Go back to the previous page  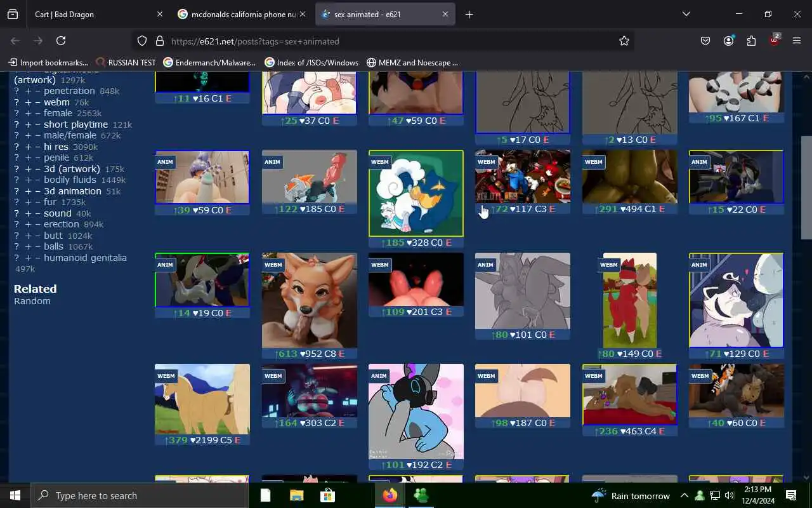pyautogui.click(x=15, y=41)
